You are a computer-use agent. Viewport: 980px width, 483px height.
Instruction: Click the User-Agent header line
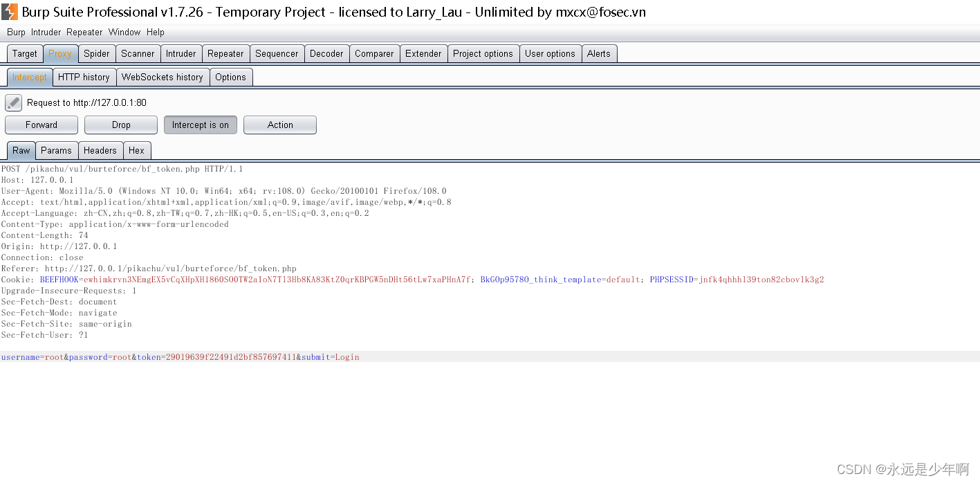click(224, 191)
